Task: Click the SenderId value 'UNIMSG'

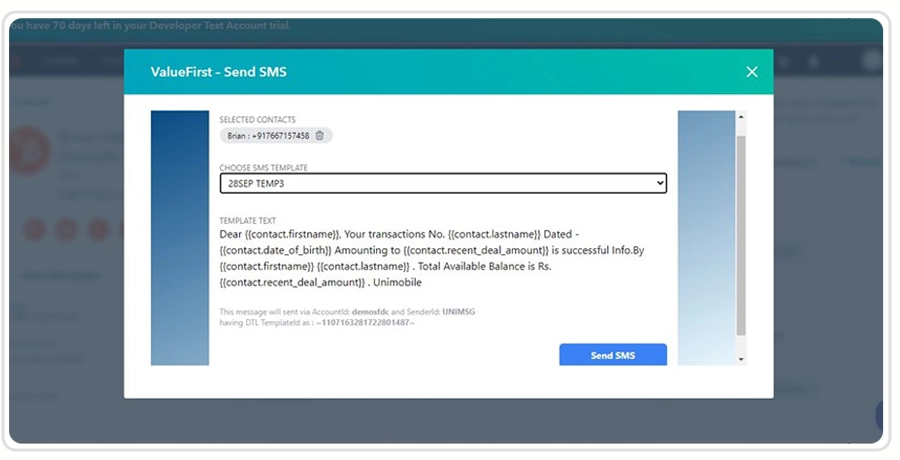Action: tap(459, 312)
